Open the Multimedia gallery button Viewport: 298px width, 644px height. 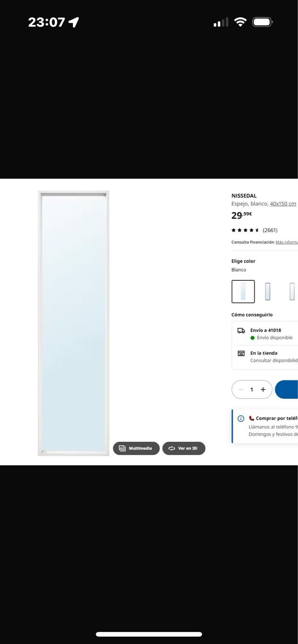[x=136, y=448]
